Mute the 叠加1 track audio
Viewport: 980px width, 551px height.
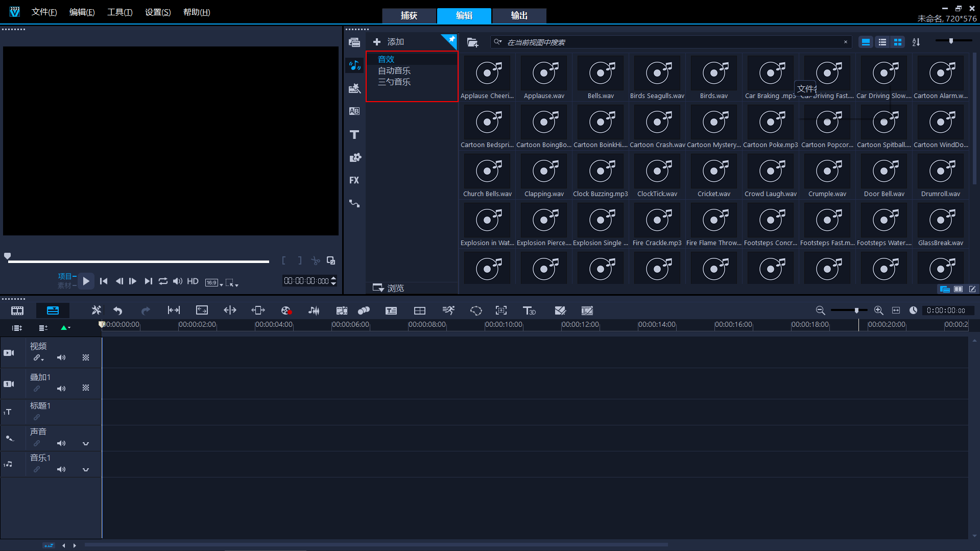click(61, 389)
